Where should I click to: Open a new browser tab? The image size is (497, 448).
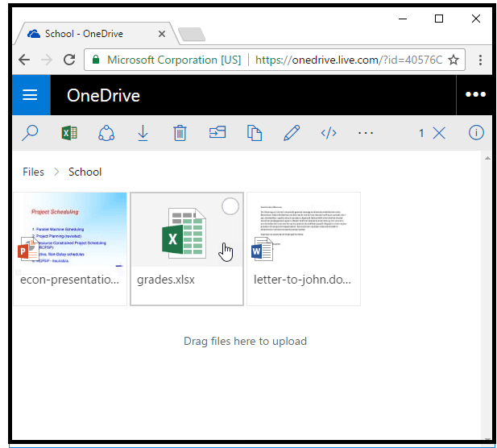click(x=192, y=34)
